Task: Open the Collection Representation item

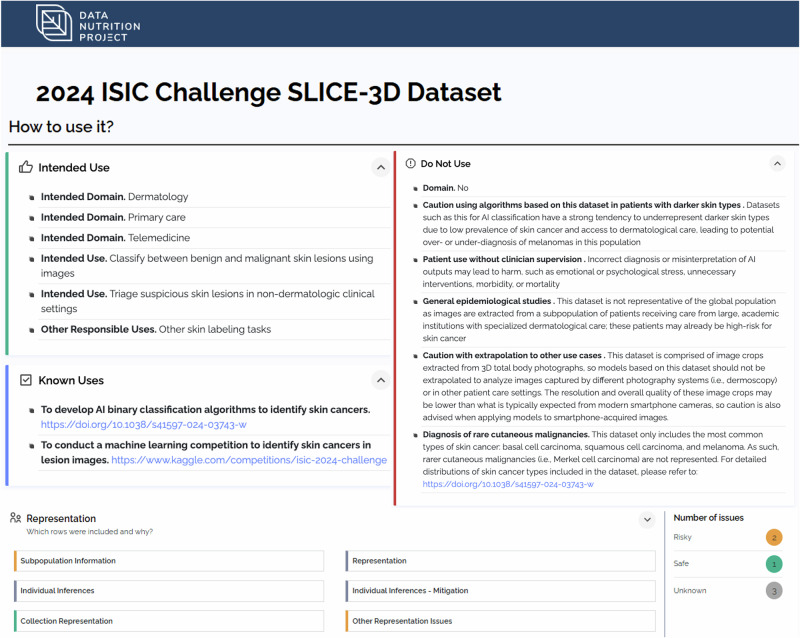Action: click(x=169, y=621)
